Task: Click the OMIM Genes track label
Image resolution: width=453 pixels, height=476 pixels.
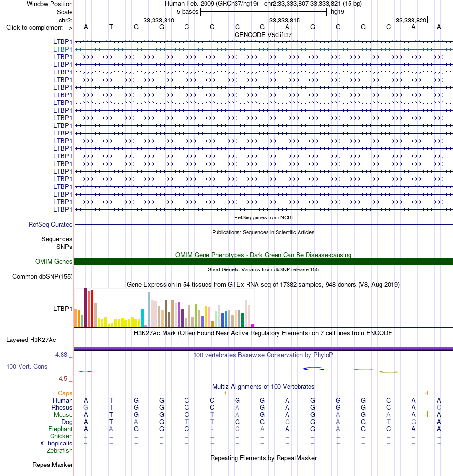Action: [x=54, y=261]
